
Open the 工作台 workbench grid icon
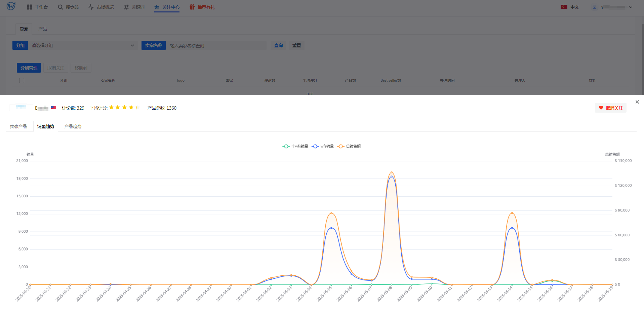(30, 7)
